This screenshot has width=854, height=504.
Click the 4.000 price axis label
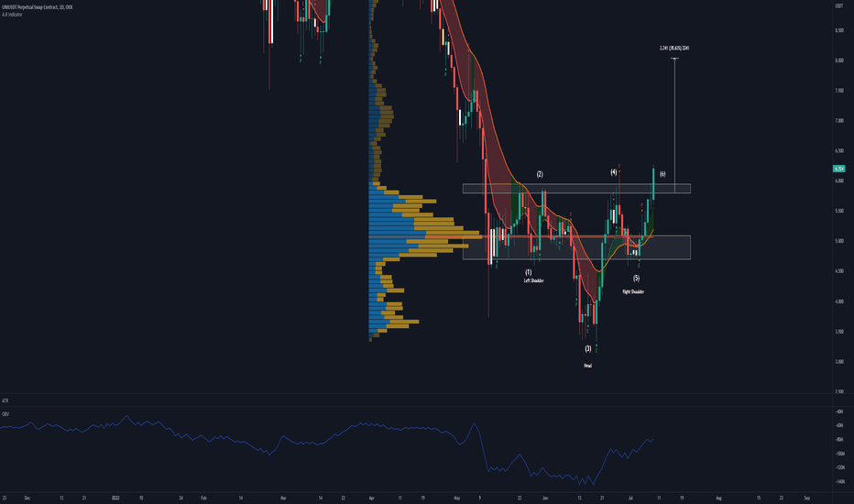[x=838, y=301]
